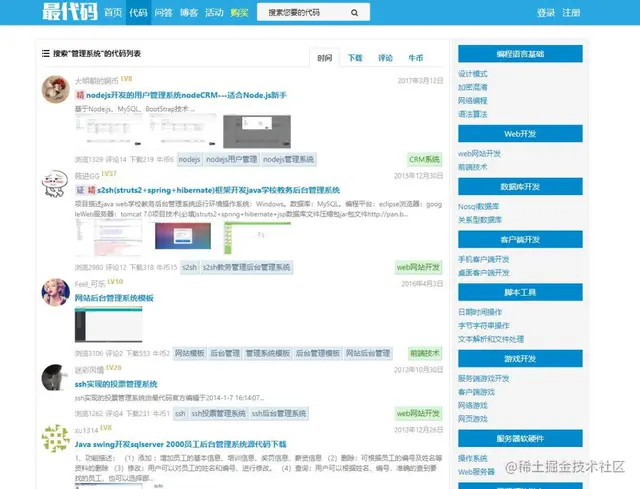Go to 首页 in top navigation
This screenshot has width=640, height=489.
click(113, 13)
